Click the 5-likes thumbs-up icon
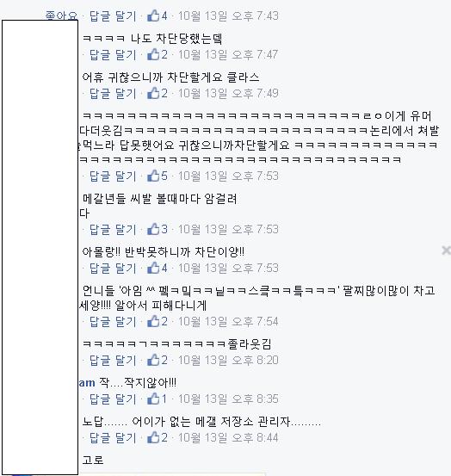This screenshot has height=476, width=451. coord(153,176)
